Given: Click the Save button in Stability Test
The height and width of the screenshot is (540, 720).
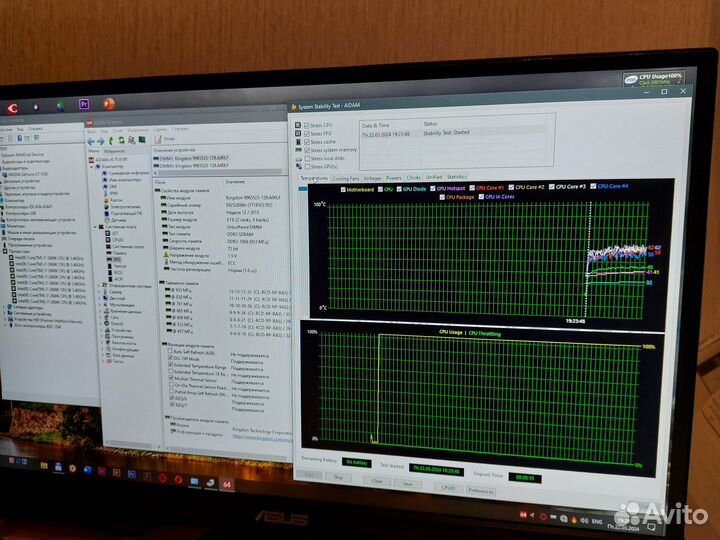Looking at the screenshot, I should coord(408,484).
